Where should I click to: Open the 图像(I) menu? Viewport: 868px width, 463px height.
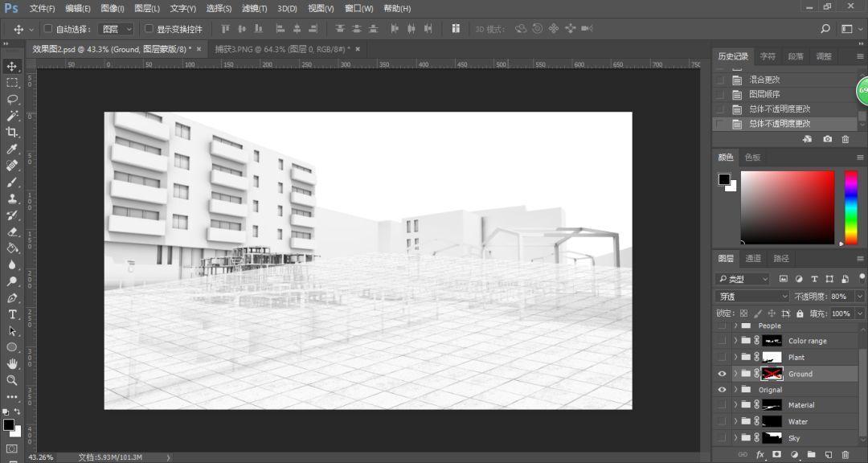click(x=113, y=8)
